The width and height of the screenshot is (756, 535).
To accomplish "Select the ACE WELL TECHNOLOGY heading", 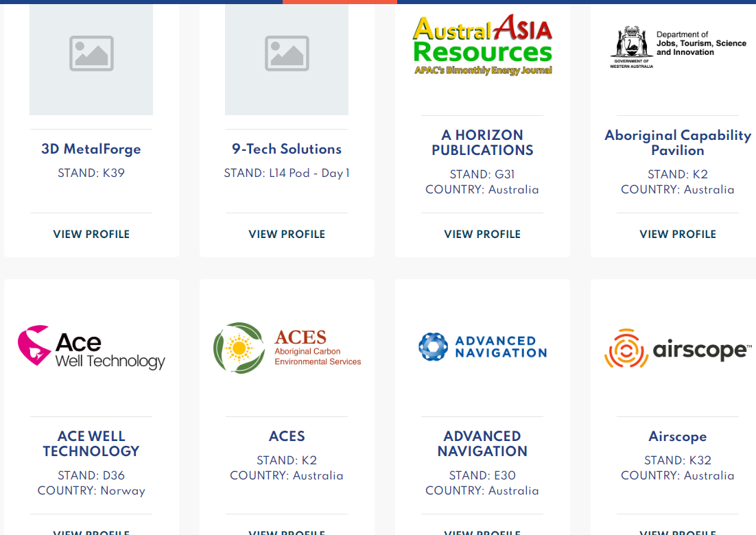I will [91, 444].
